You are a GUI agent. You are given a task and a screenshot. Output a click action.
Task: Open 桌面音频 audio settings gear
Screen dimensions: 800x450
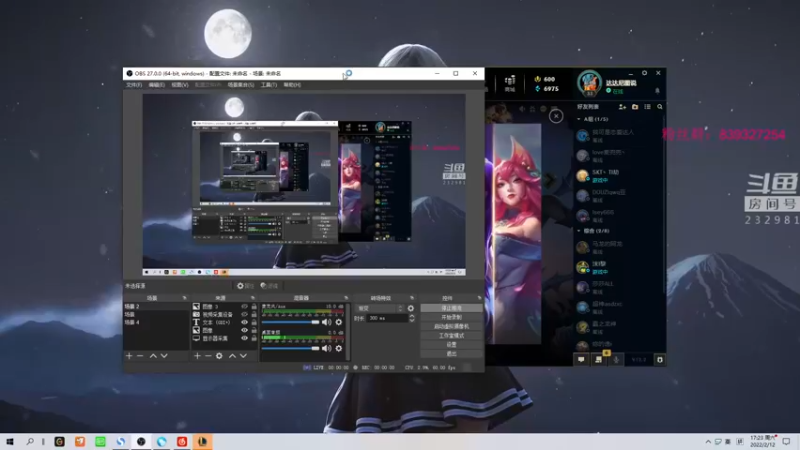[x=339, y=348]
